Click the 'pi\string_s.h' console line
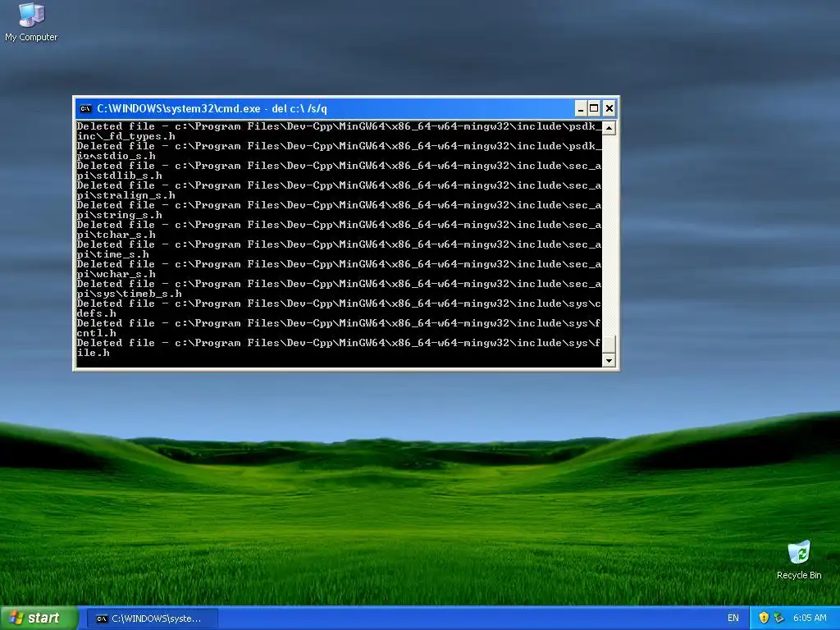The width and height of the screenshot is (840, 630). pyautogui.click(x=120, y=216)
